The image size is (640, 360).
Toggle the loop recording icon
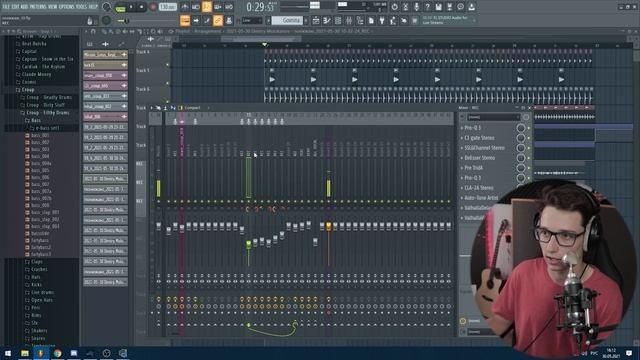click(x=229, y=7)
